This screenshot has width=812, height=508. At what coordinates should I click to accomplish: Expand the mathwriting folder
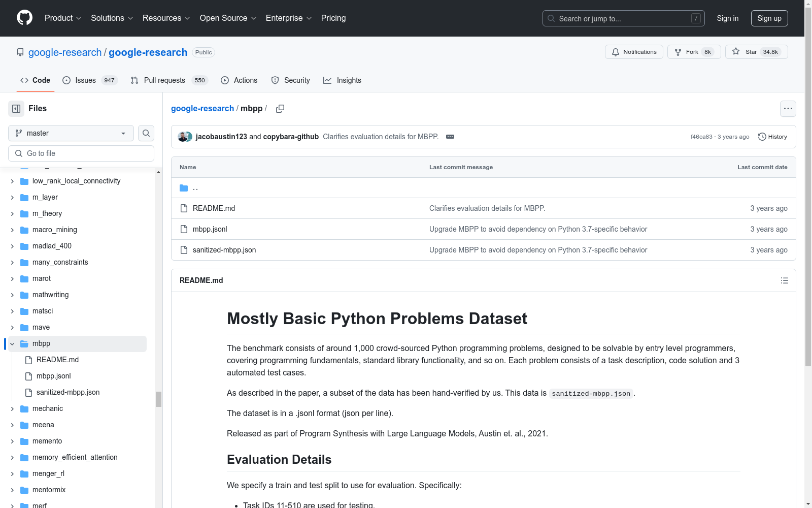[x=12, y=295]
